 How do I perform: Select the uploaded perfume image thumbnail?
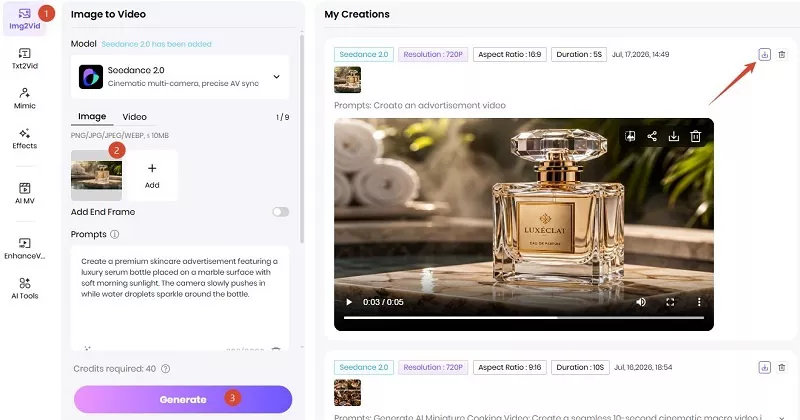coord(96,175)
